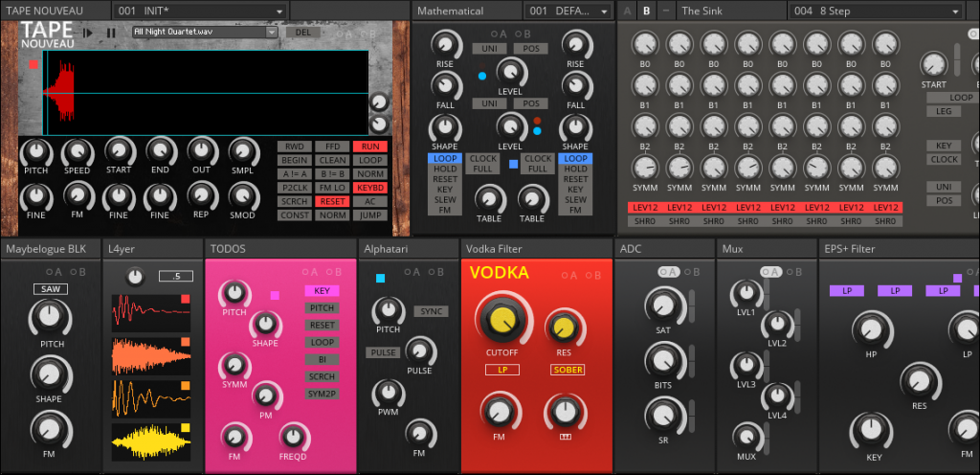Viewport: 980px width, 475px height.
Task: Click the START knob in The Sink
Action: (x=933, y=65)
